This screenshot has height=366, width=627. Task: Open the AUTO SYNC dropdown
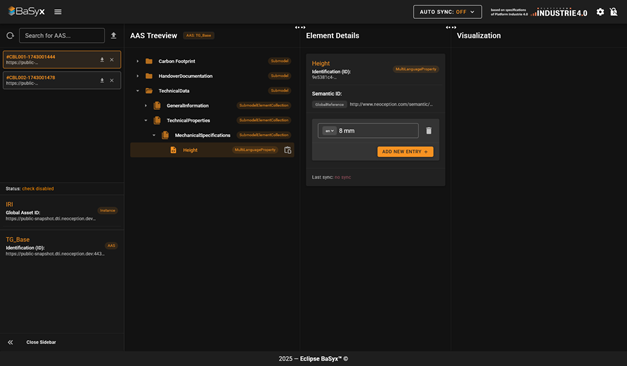[447, 12]
